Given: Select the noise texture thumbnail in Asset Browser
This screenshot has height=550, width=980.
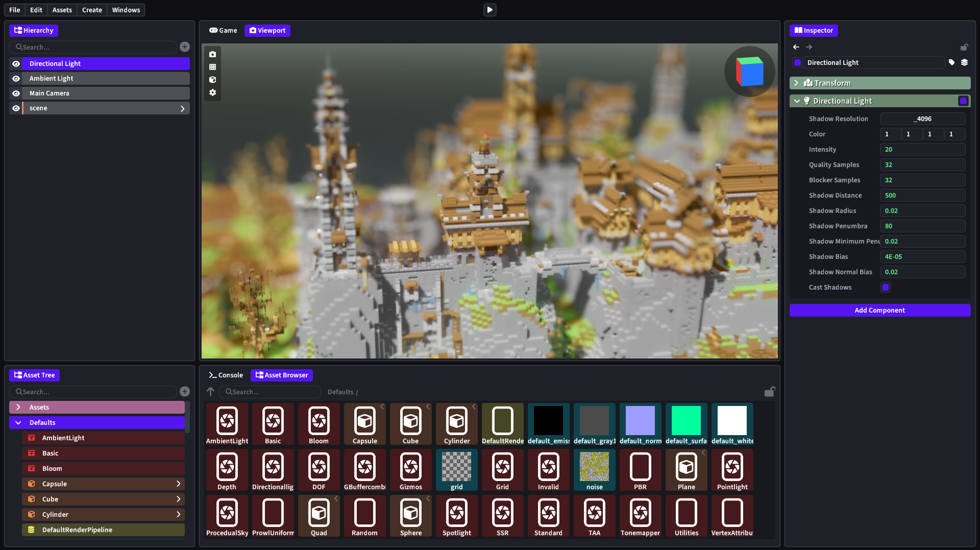Looking at the screenshot, I should (x=594, y=467).
